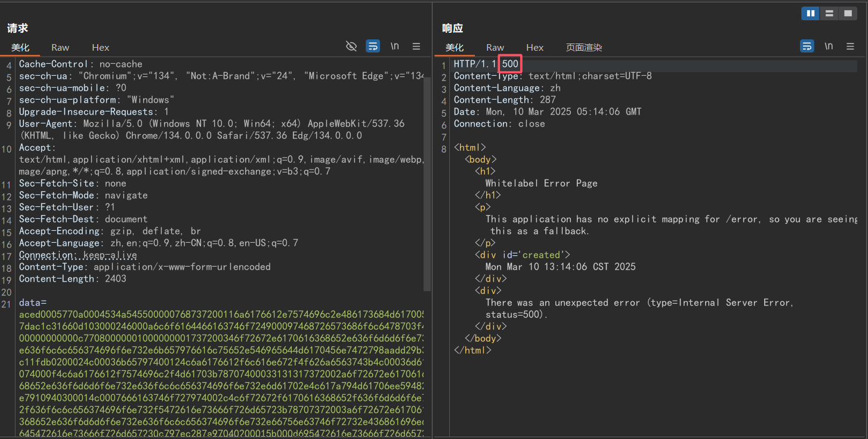
Task: Click the User-Agent header line
Action: coord(212,129)
